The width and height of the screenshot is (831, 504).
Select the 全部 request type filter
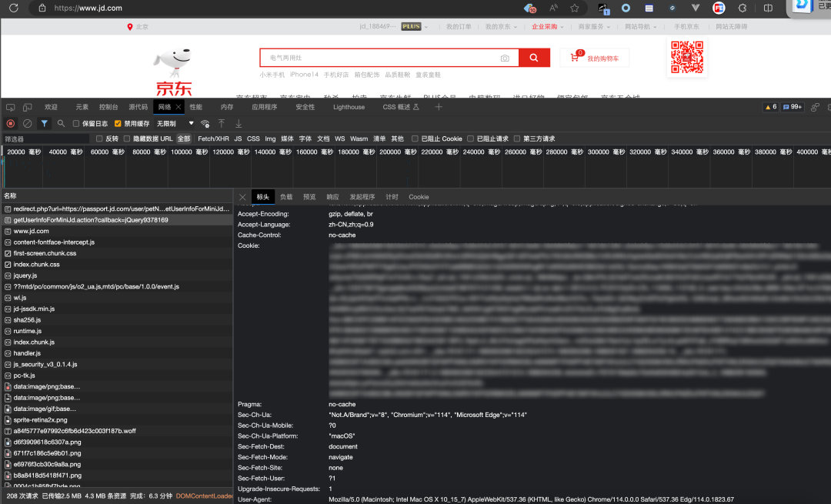coord(184,139)
